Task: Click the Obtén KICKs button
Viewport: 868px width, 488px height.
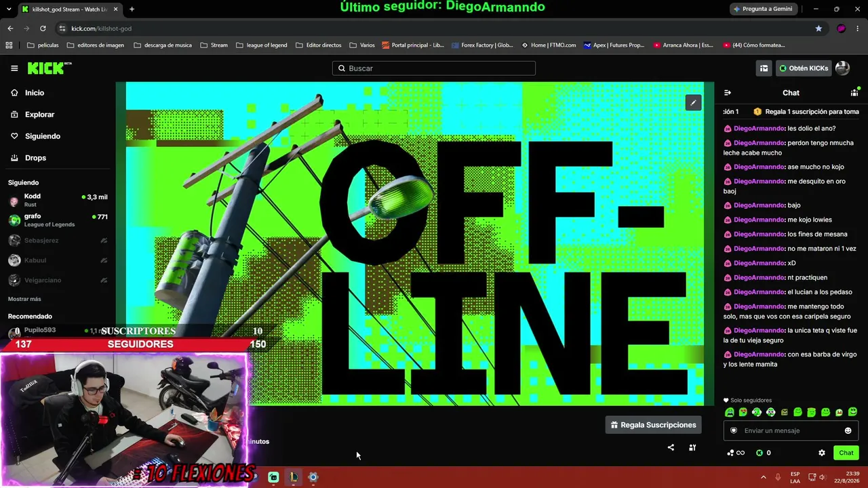Action: pyautogui.click(x=804, y=68)
